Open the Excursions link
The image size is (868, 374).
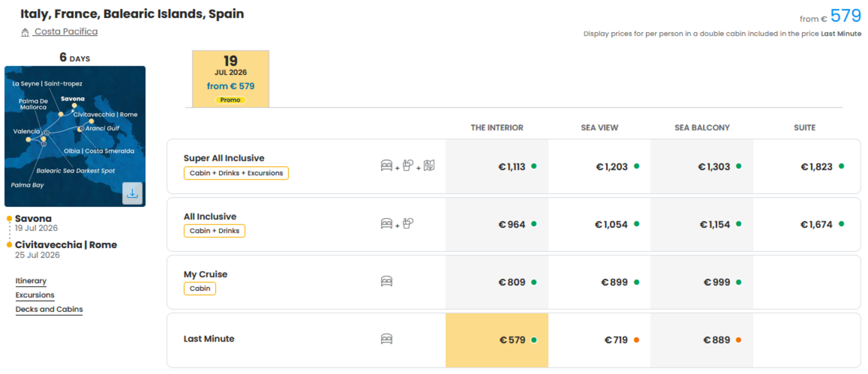coord(35,295)
